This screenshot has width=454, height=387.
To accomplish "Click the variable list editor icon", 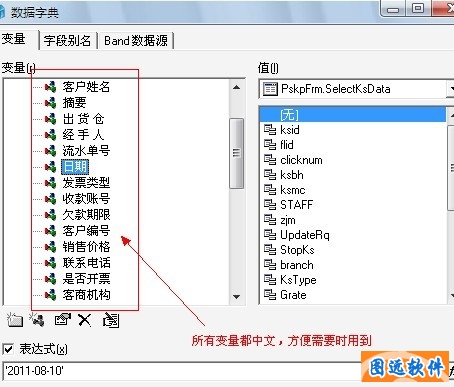I will point(111,320).
